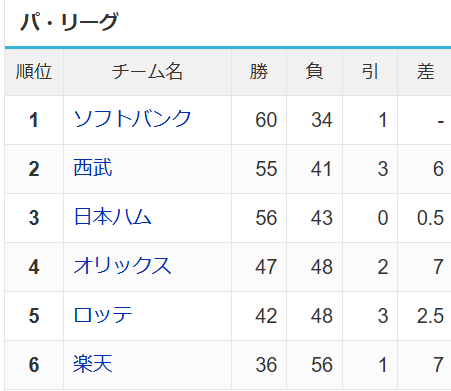Open the ロッテ team link
451x391 pixels.
(x=103, y=315)
